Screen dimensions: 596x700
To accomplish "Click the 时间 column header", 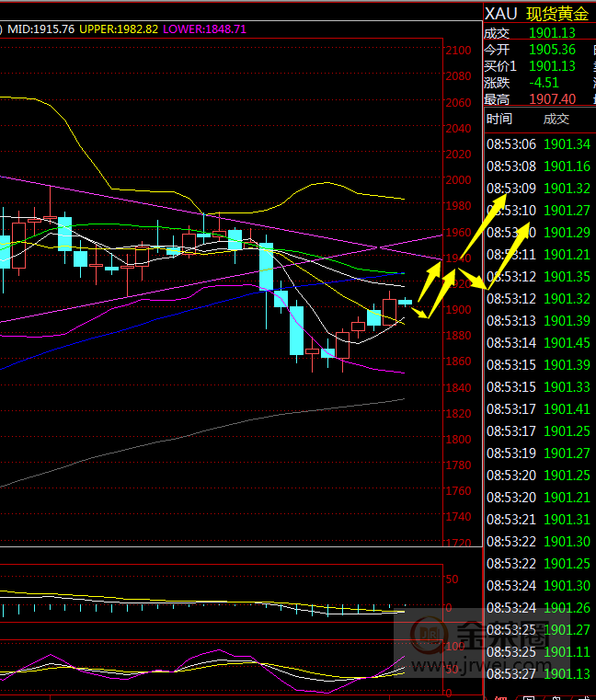I will tap(499, 119).
